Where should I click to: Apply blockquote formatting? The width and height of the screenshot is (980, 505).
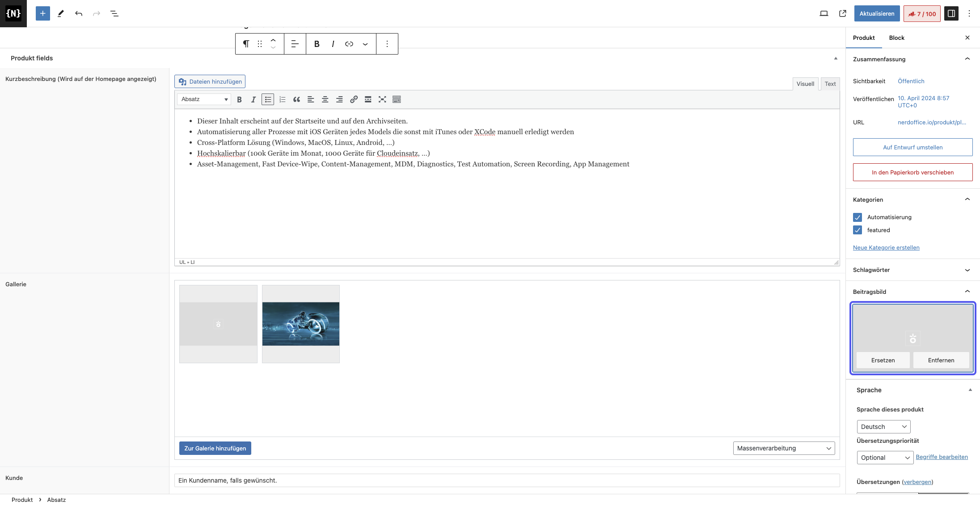point(296,99)
